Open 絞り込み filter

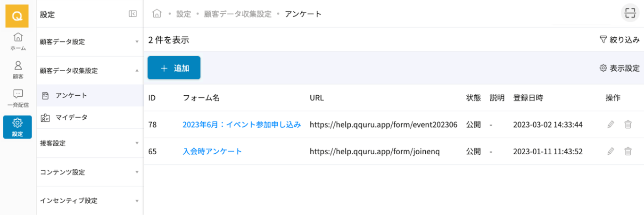[619, 40]
